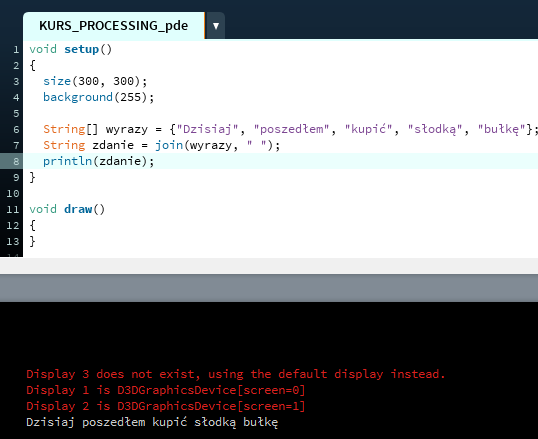Click the Display 2 D3DGraphicsDevice console line
The height and width of the screenshot is (439, 538).
click(166, 406)
